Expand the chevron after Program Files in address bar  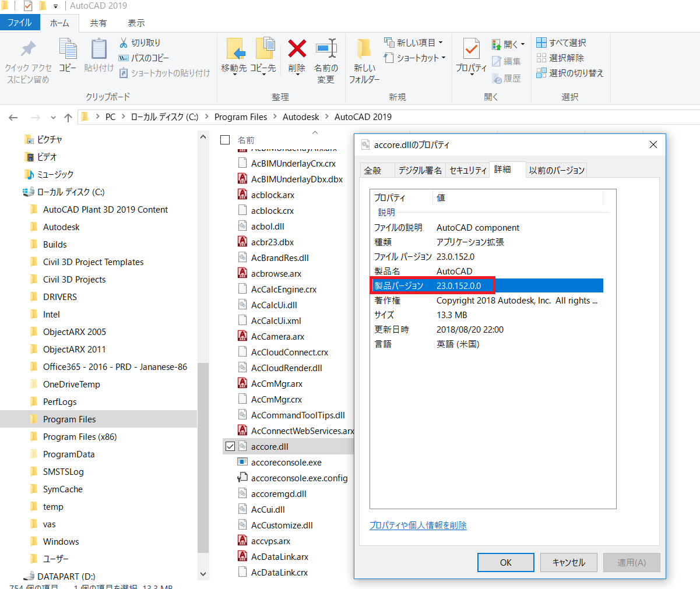(275, 117)
